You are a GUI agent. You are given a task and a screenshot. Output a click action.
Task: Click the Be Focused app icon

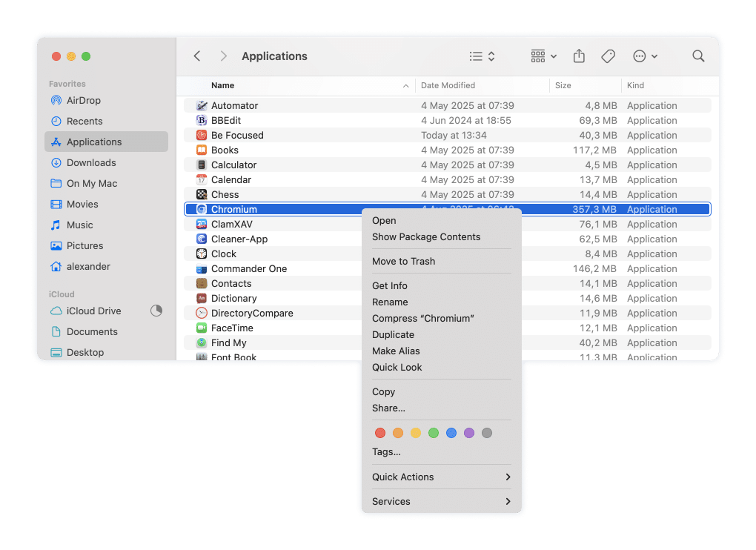202,136
